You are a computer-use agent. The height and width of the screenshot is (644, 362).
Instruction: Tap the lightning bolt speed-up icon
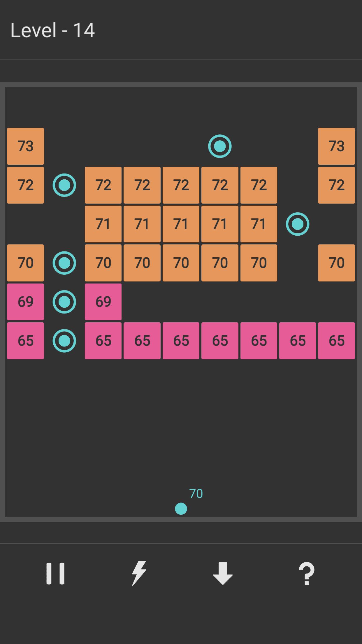(139, 573)
